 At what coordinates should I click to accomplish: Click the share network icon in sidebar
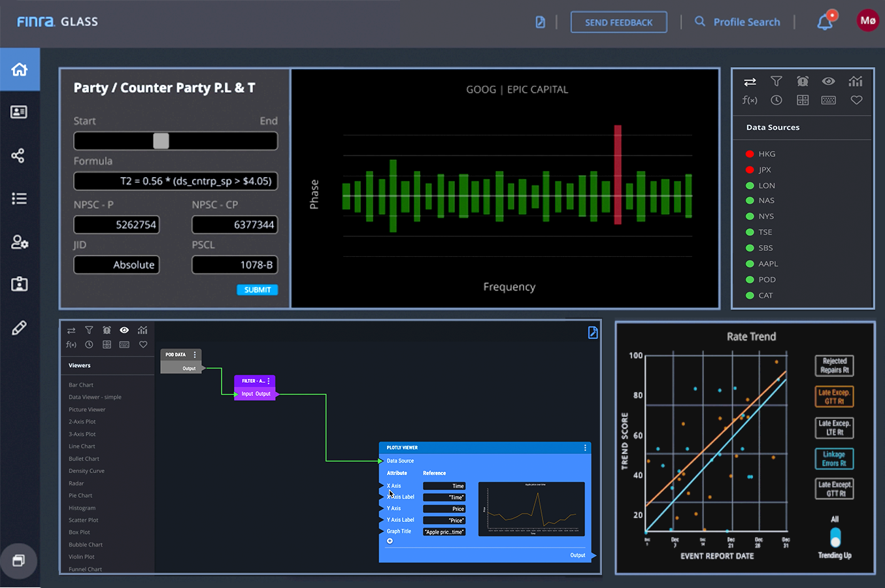point(18,155)
